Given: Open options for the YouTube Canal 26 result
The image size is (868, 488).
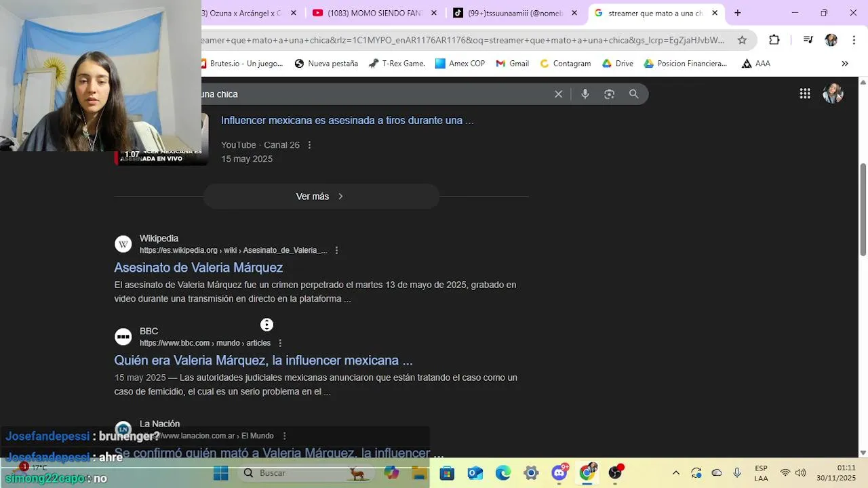Looking at the screenshot, I should (x=309, y=145).
